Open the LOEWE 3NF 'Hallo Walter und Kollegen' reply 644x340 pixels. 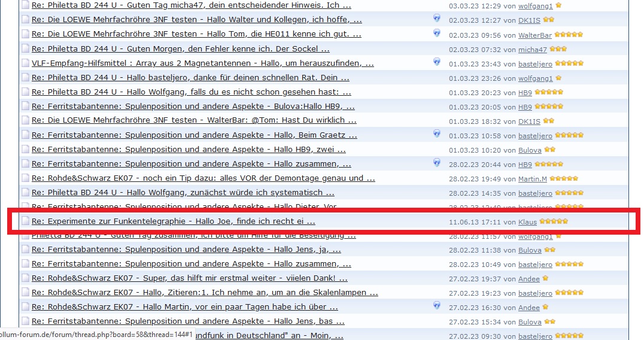tap(196, 20)
